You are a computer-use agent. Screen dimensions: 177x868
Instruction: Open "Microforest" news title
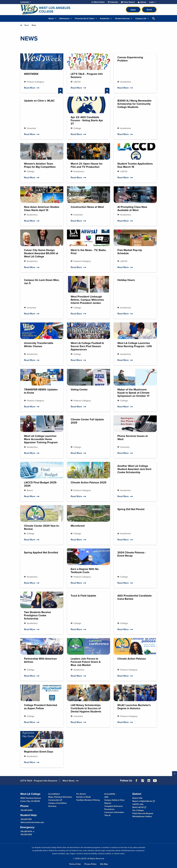pos(78,526)
